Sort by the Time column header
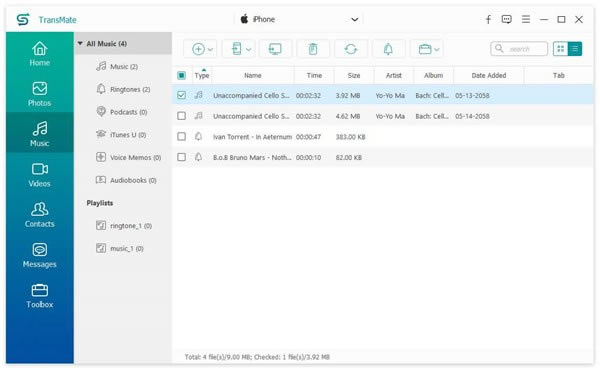Image resolution: width=600 pixels, height=370 pixels. coord(314,75)
